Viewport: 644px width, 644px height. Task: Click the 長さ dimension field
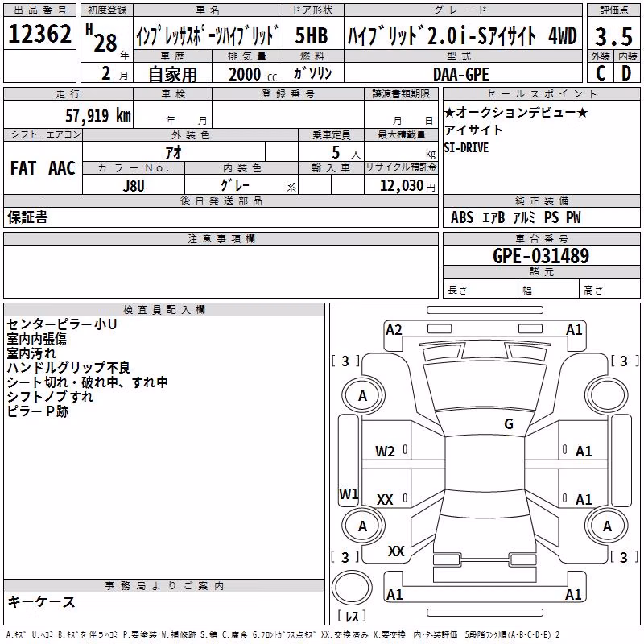480,290
